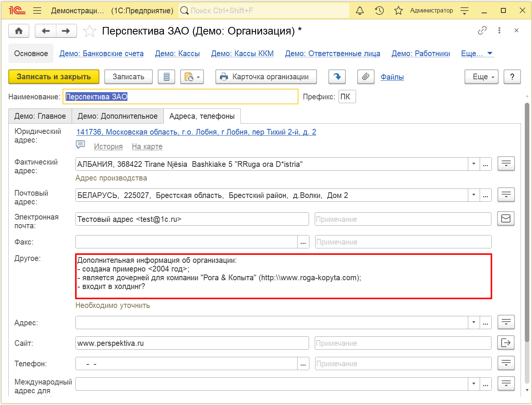The image size is (532, 405).
Task: Close the organization form tab
Action: coord(516,30)
